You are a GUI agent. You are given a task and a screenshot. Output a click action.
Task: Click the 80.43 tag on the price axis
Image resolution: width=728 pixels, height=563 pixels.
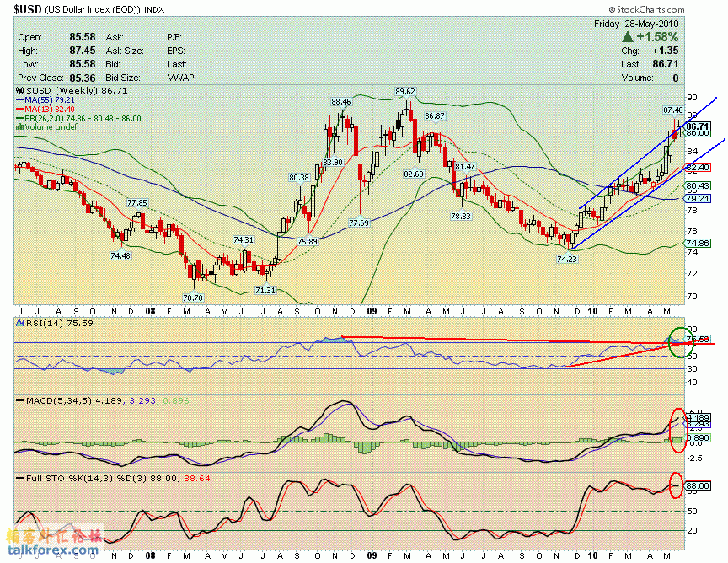[x=698, y=185]
